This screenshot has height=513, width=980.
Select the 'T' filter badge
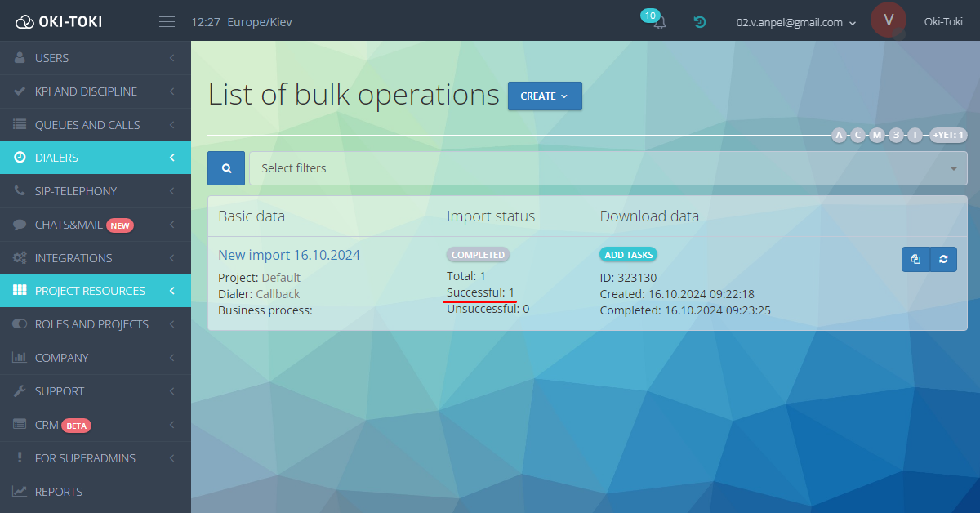coord(915,135)
